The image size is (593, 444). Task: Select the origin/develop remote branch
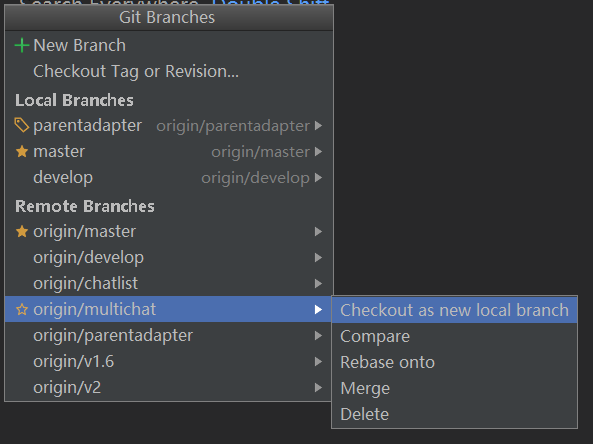pos(169,258)
